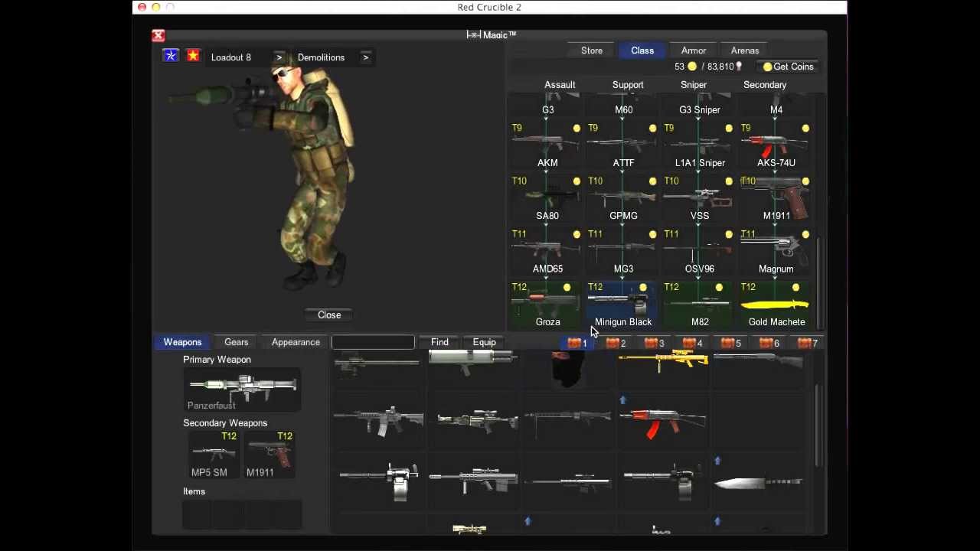The width and height of the screenshot is (980, 551).
Task: Select the MG3 machine gun tile
Action: pos(623,252)
